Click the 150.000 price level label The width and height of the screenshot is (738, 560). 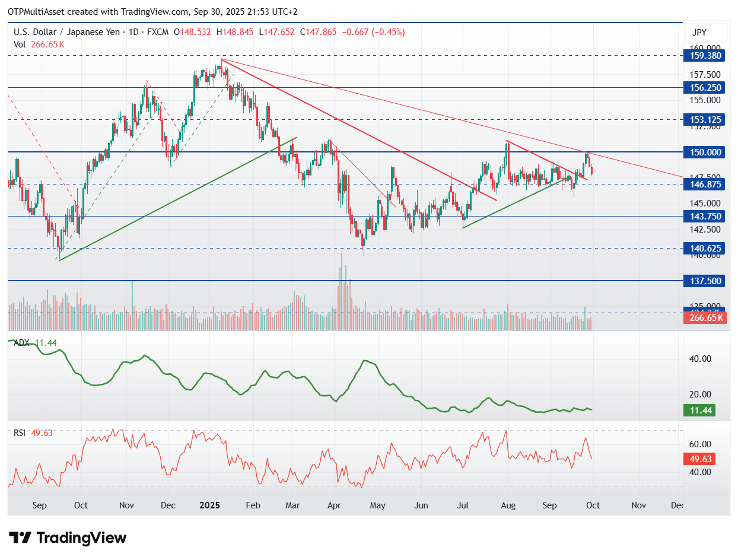click(705, 152)
